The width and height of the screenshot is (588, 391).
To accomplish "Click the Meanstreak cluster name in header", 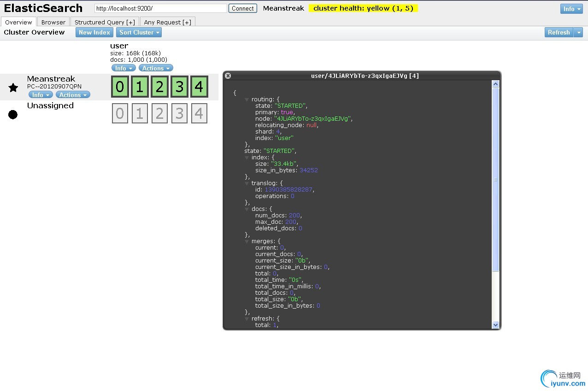I will point(283,8).
